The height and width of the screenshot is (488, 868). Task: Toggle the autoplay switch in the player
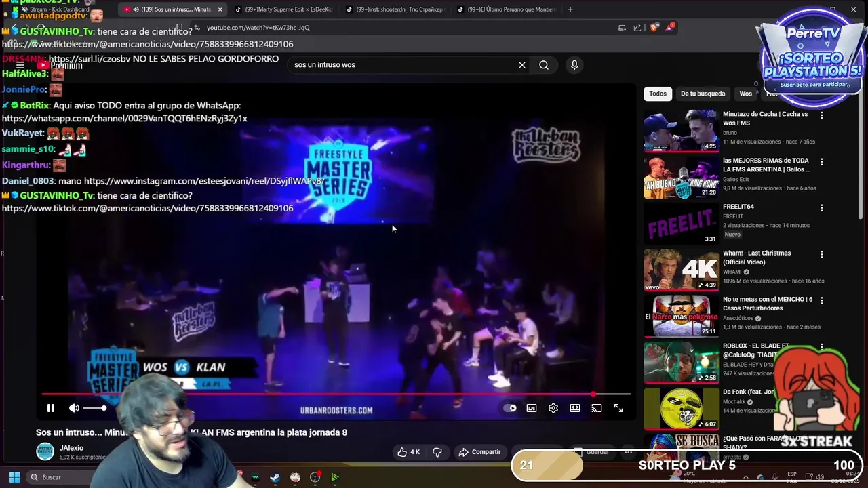tap(510, 408)
